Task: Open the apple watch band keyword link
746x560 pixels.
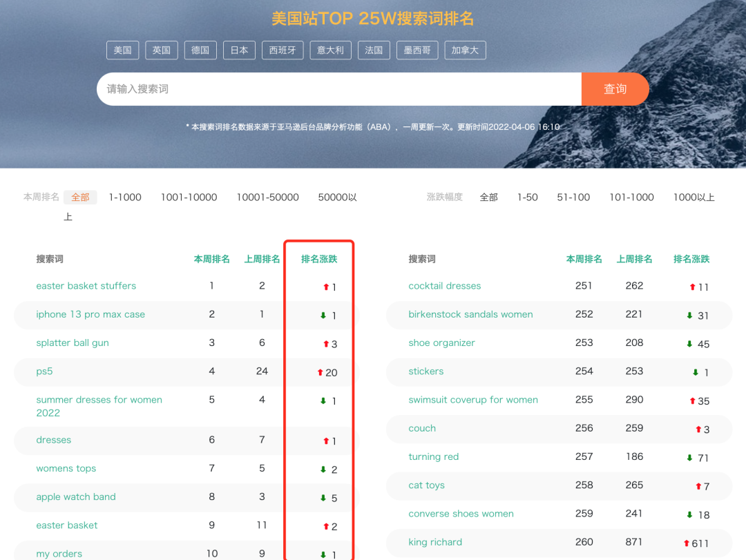Action: (76, 496)
